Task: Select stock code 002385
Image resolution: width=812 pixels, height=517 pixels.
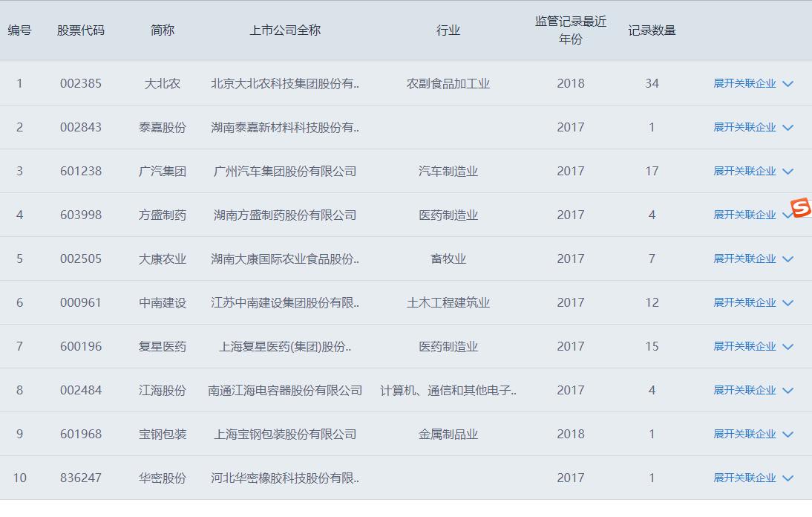Action: point(81,83)
